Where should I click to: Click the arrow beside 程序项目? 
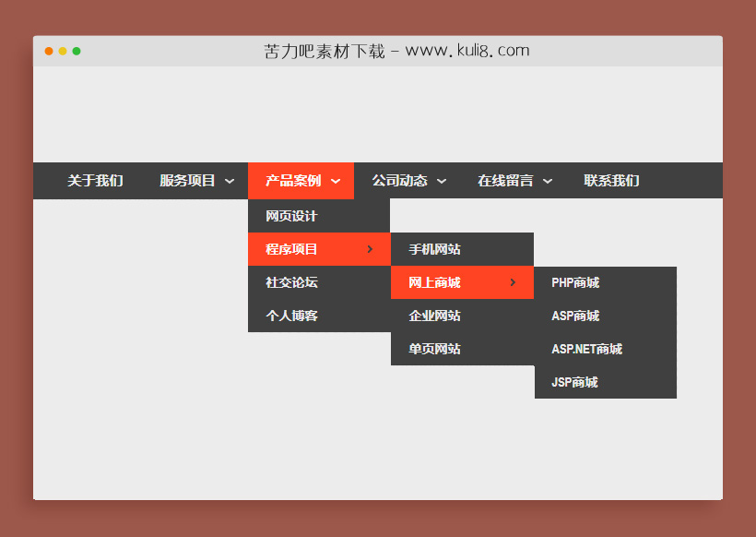[x=370, y=249]
